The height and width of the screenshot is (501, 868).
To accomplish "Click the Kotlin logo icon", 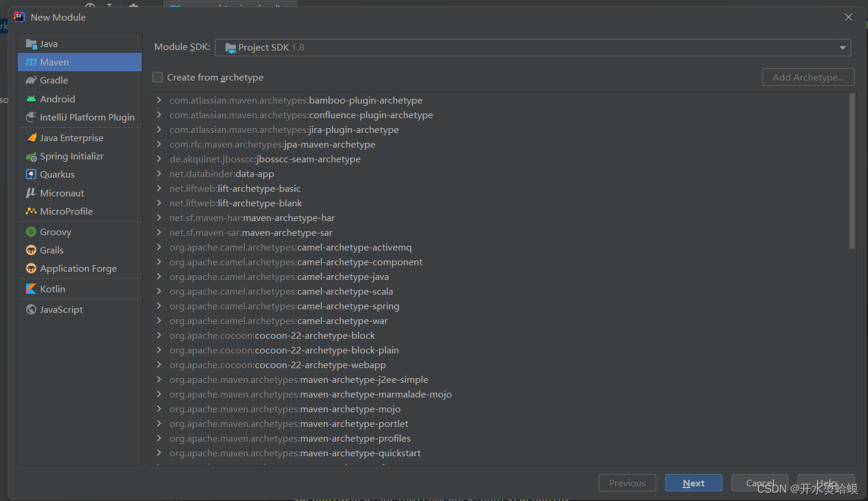I will (x=31, y=289).
